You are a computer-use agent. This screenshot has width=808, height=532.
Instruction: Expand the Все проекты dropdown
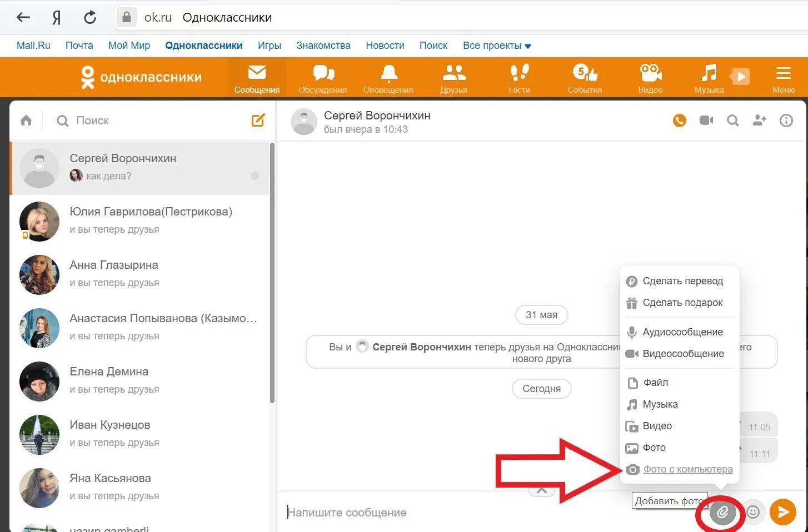tap(497, 46)
